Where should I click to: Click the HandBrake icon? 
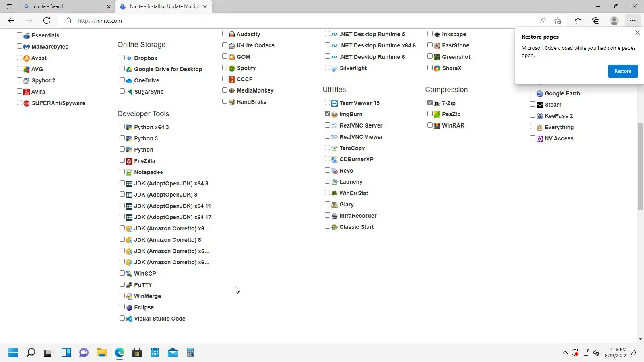tap(232, 102)
